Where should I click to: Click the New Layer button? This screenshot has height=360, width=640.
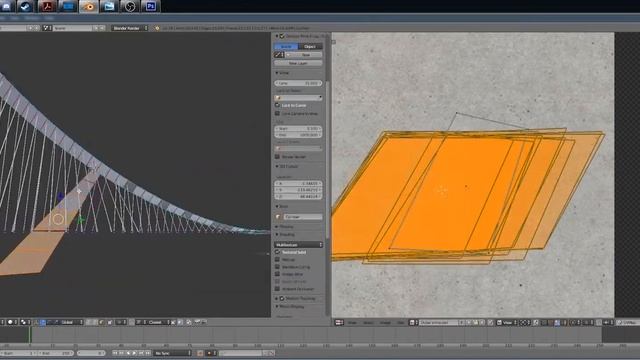[x=299, y=63]
